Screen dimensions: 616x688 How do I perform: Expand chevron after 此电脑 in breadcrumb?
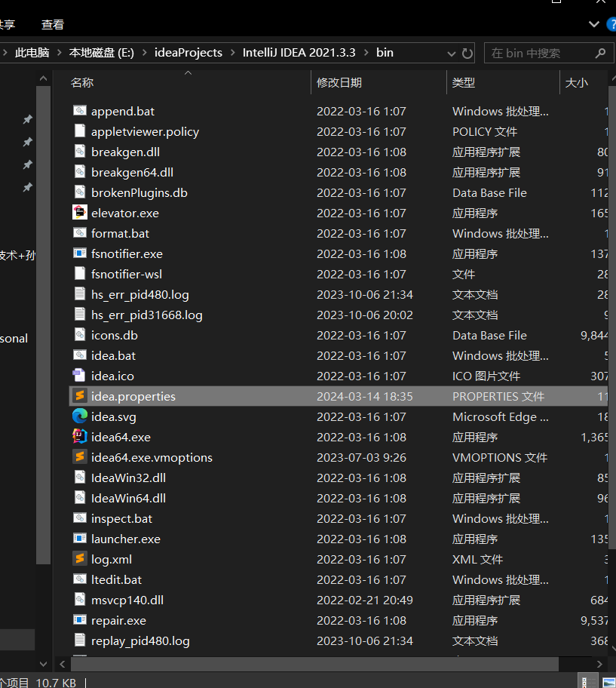[60, 53]
